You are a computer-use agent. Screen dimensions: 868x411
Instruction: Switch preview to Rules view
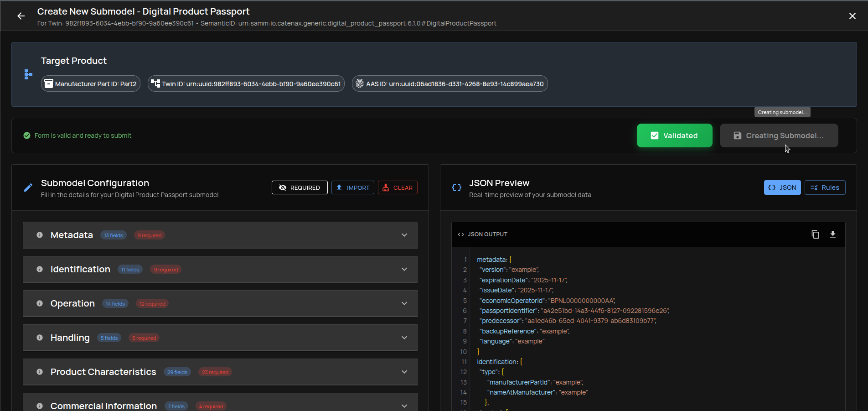coord(825,187)
